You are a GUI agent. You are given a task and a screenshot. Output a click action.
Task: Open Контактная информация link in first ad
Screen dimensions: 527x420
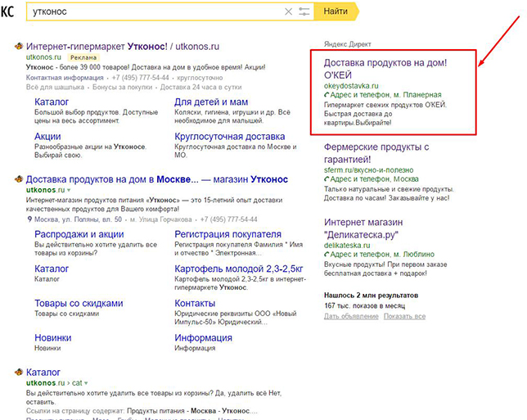click(65, 78)
